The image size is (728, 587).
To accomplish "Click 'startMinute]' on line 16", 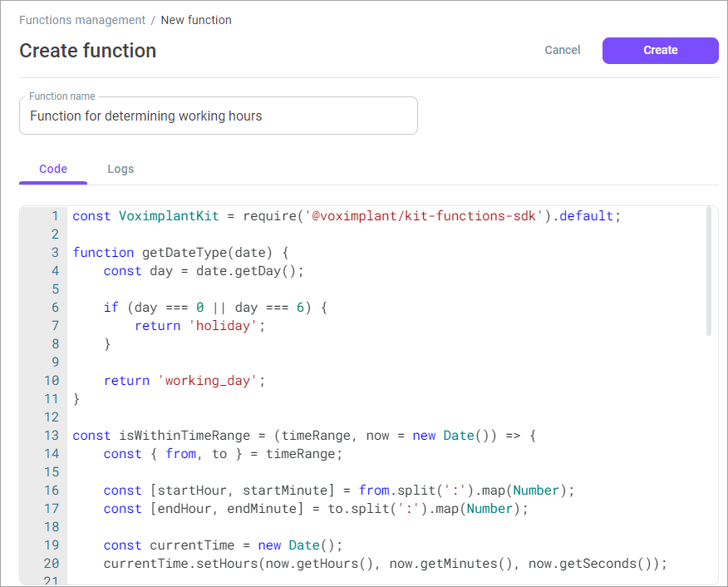I will 288,491.
